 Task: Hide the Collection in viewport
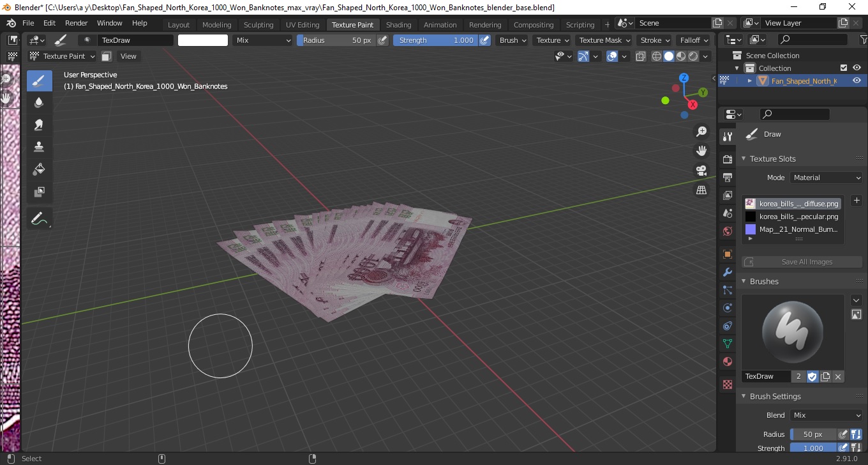[857, 68]
